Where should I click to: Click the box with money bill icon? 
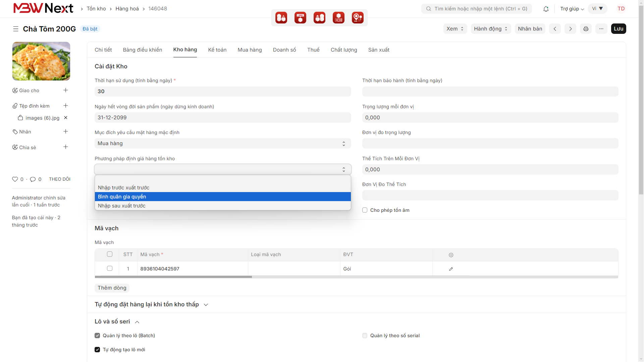click(338, 18)
